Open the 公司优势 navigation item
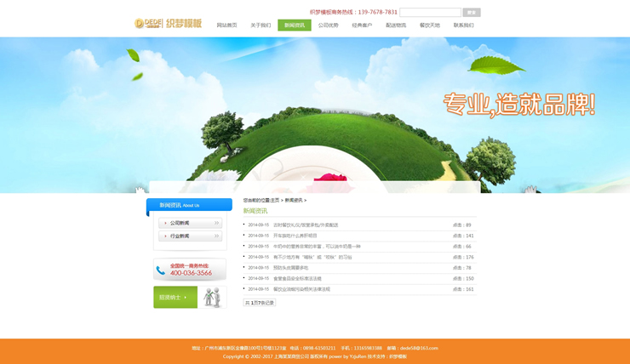 click(328, 26)
